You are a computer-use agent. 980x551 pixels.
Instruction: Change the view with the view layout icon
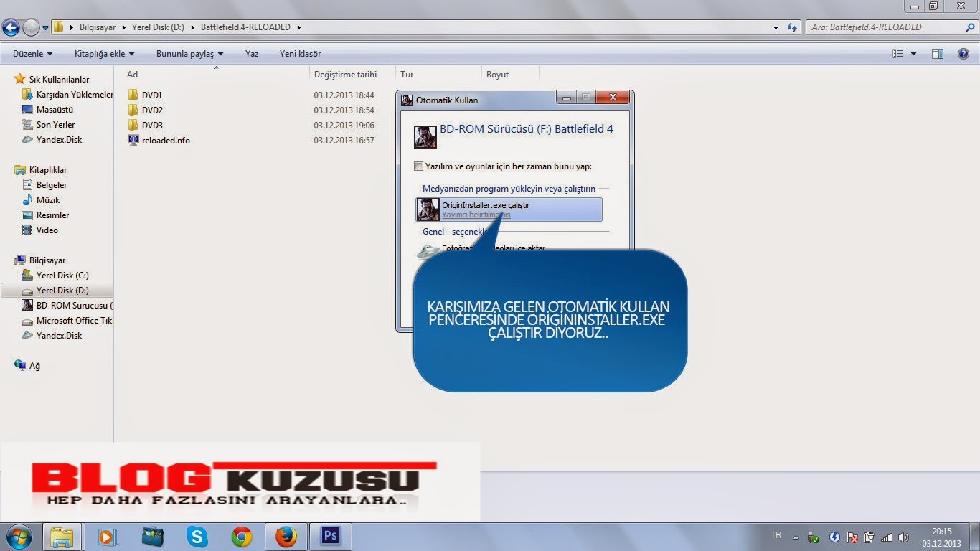pyautogui.click(x=898, y=54)
